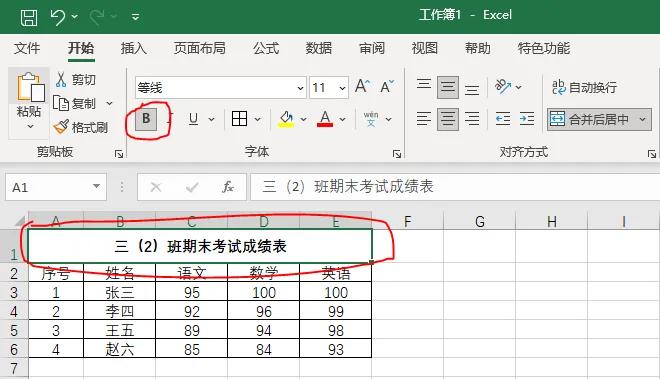Click 剪切 to cut selection

[x=76, y=79]
